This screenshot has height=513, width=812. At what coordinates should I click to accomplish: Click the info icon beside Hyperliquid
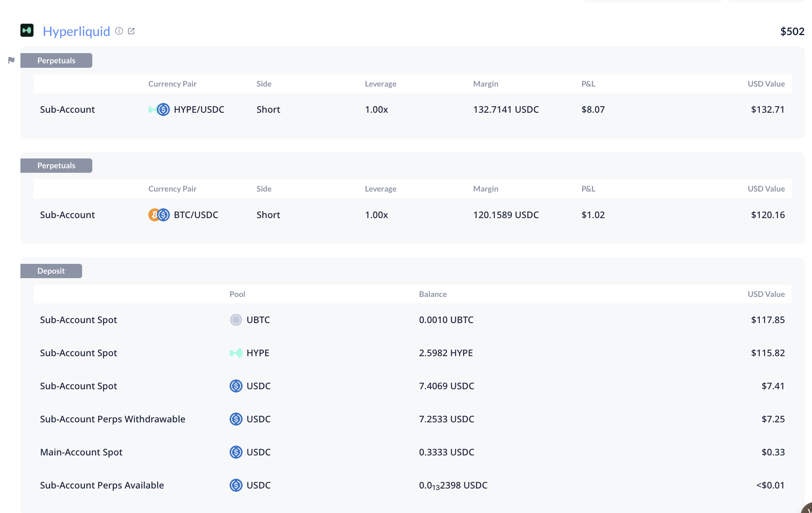(x=119, y=31)
